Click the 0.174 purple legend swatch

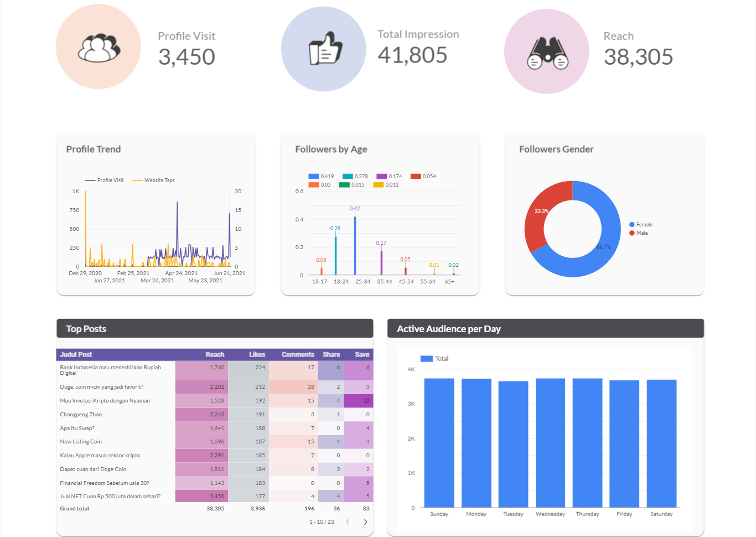381,177
